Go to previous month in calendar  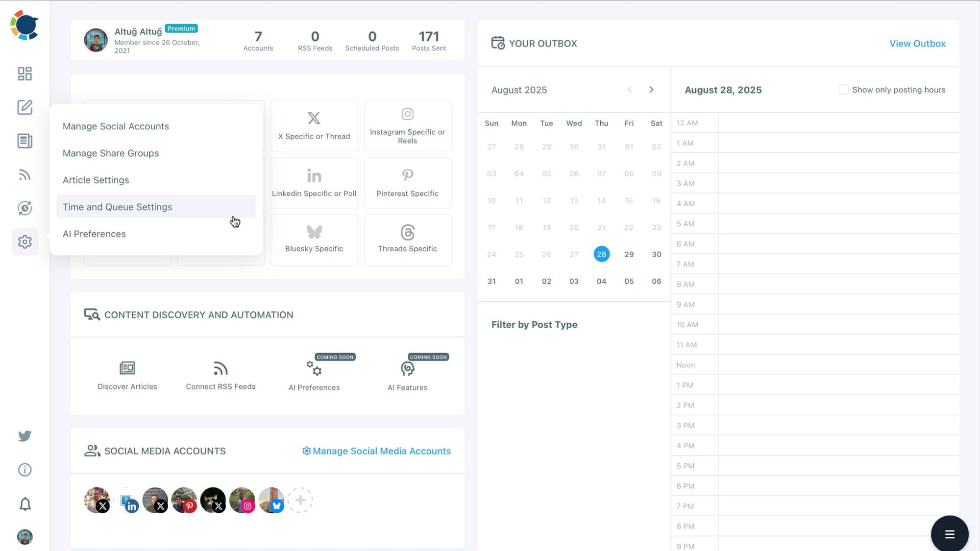click(630, 90)
